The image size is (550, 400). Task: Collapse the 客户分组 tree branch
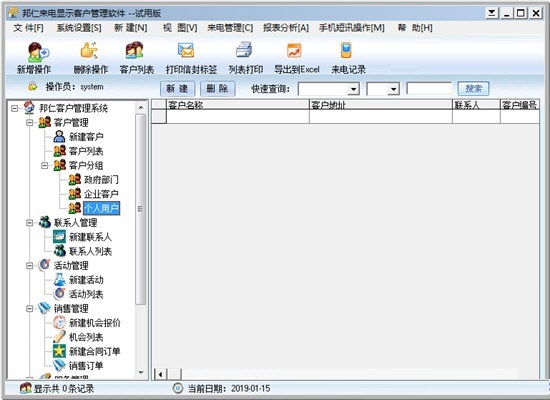[45, 165]
